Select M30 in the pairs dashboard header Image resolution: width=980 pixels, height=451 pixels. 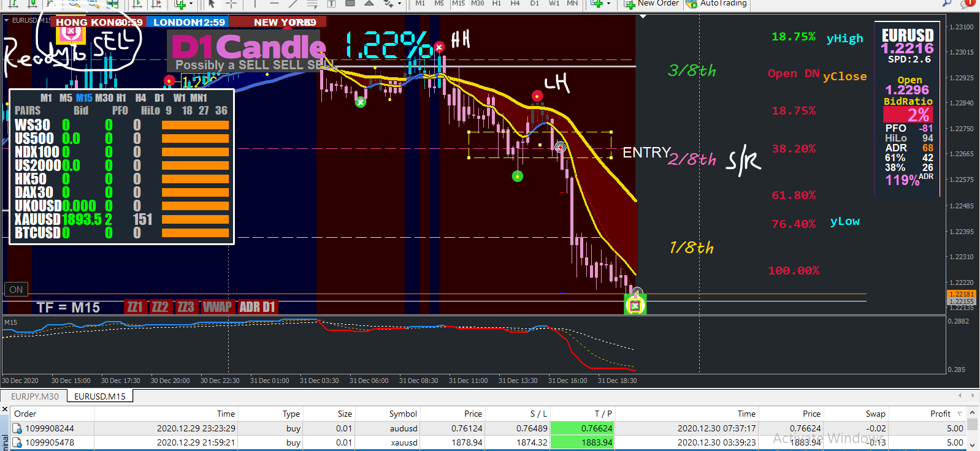[104, 98]
